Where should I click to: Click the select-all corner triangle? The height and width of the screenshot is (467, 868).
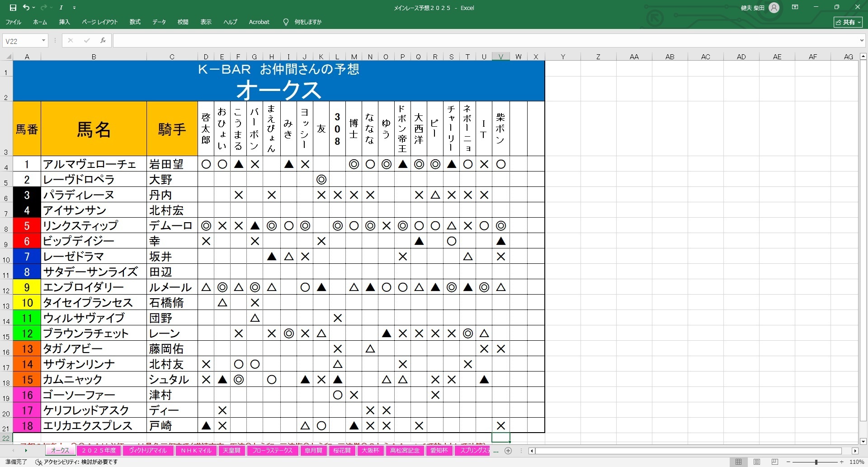pos(9,57)
